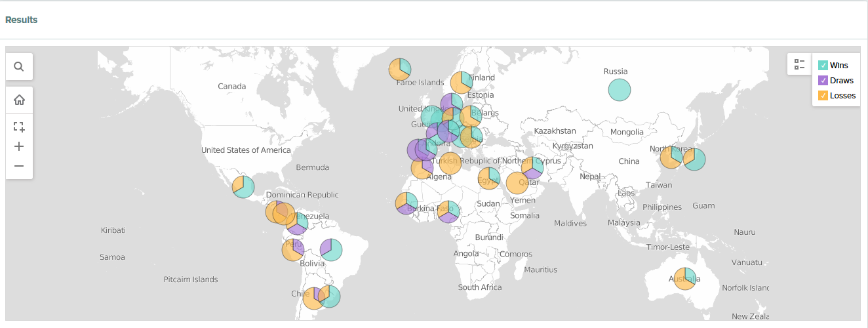Select the pie marker over Japan

(x=694, y=159)
